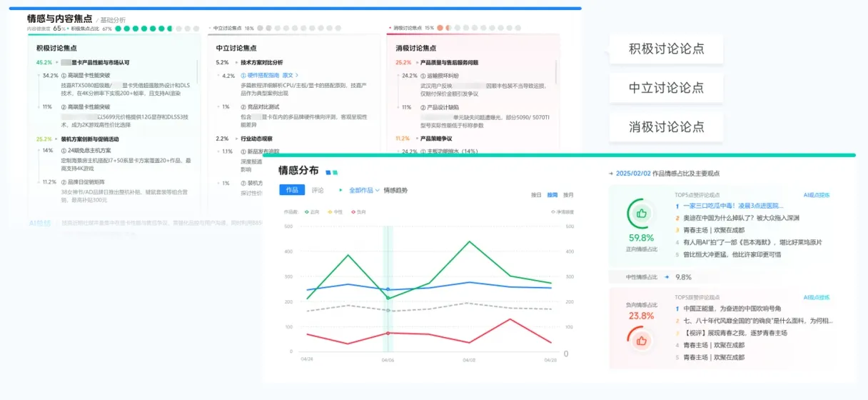Click 奥迪在中国为什么掉队了 comment row
The width and height of the screenshot is (868, 400).
point(741,218)
